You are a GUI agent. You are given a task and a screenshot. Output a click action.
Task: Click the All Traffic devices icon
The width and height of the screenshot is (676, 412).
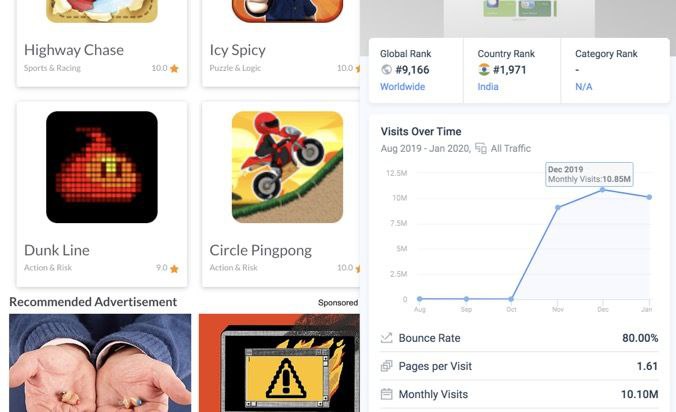coord(481,148)
